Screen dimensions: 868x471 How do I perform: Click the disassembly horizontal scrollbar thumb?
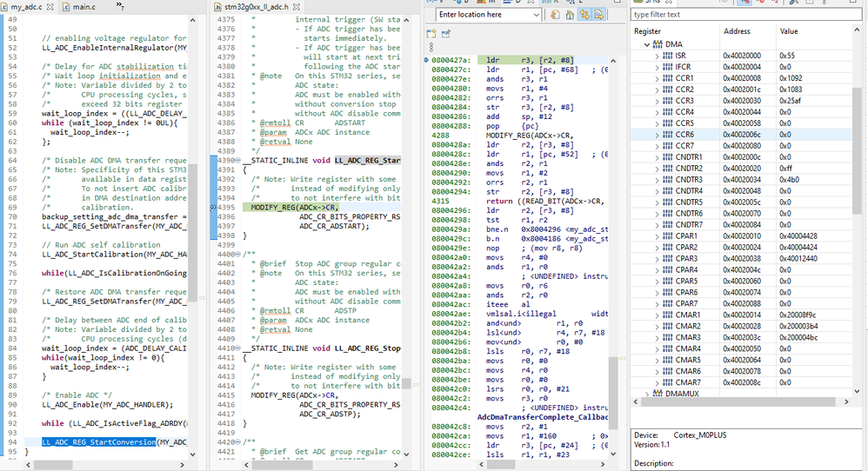point(501,465)
